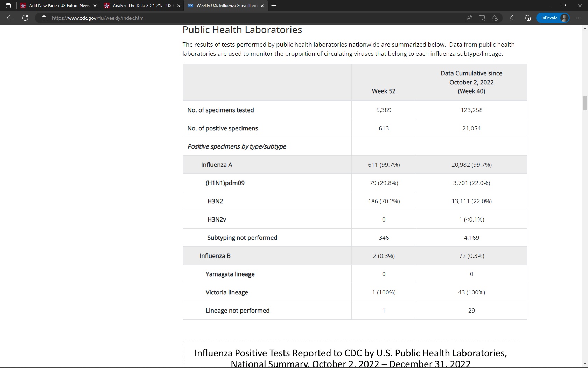588x368 pixels.
Task: Click the scrollbar down arrow
Action: [x=585, y=364]
